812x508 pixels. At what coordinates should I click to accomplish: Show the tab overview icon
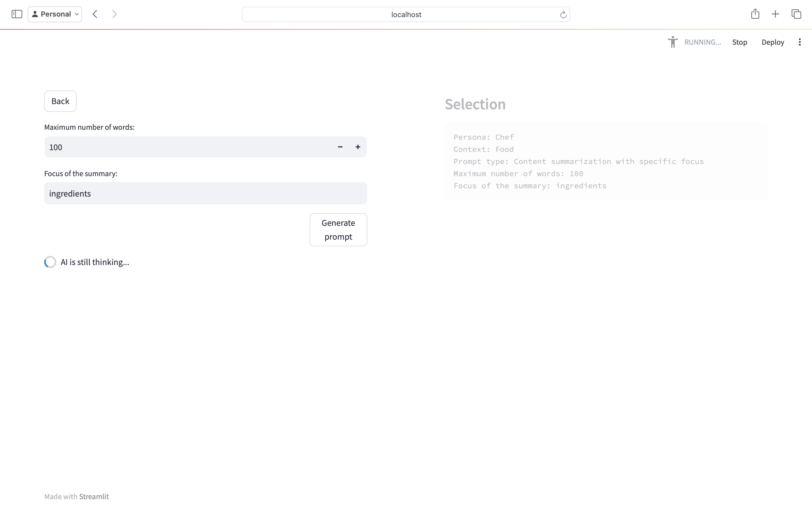[796, 14]
